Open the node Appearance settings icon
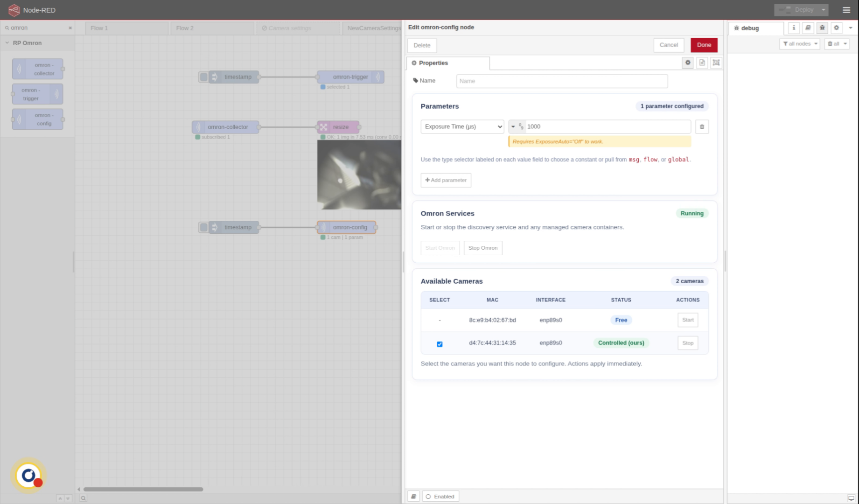 coord(716,63)
